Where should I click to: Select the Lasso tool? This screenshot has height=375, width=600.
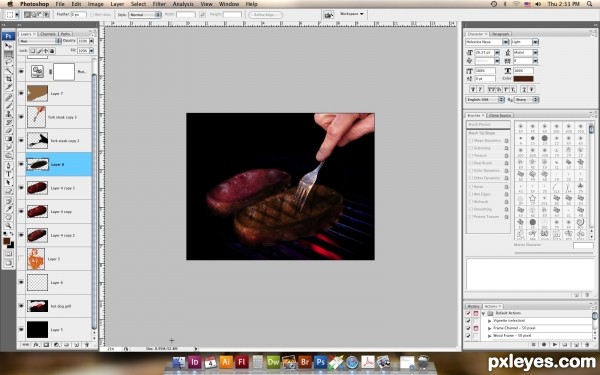(x=8, y=62)
